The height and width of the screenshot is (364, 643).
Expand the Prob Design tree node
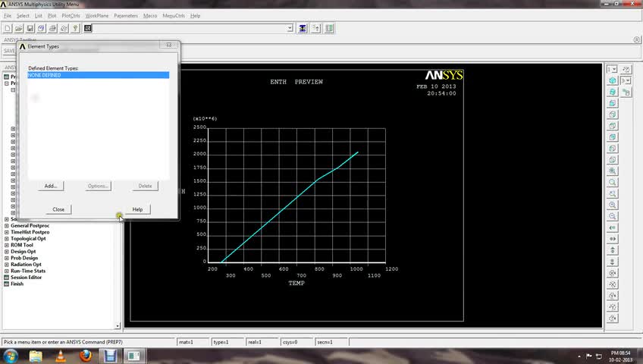7,258
